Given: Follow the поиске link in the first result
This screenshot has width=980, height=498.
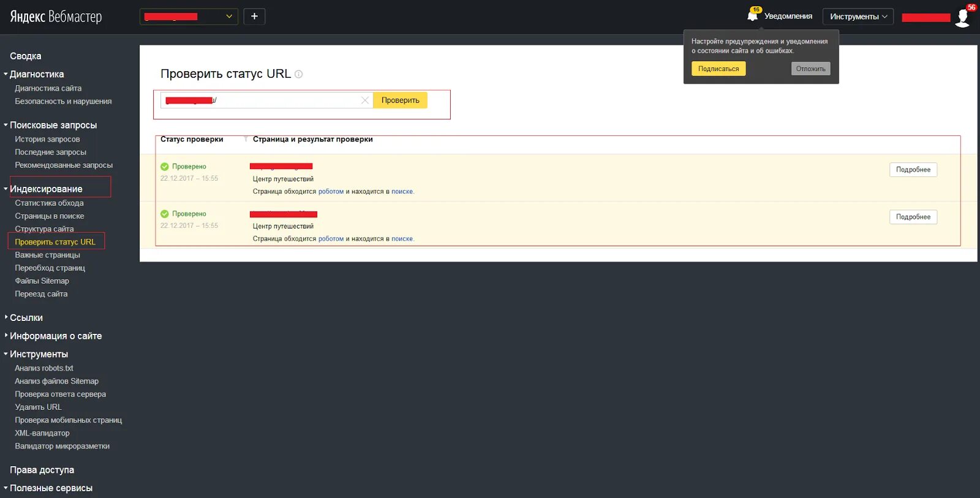Looking at the screenshot, I should 402,191.
